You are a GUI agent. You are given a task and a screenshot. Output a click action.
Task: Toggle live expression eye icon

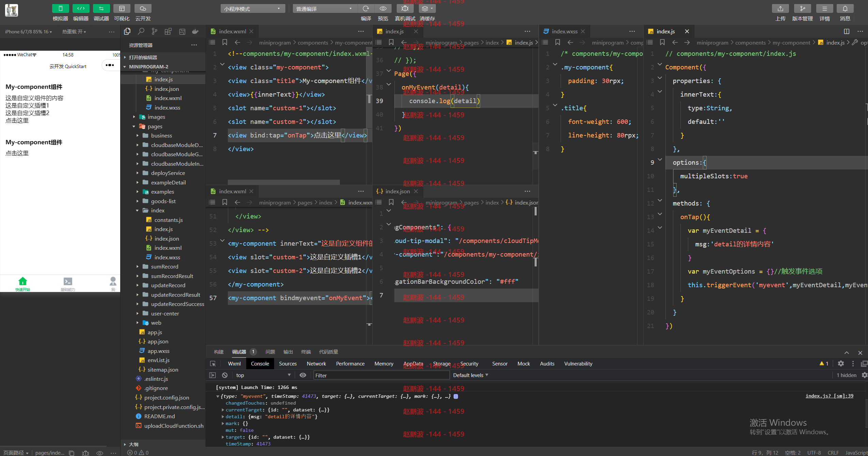(x=303, y=375)
